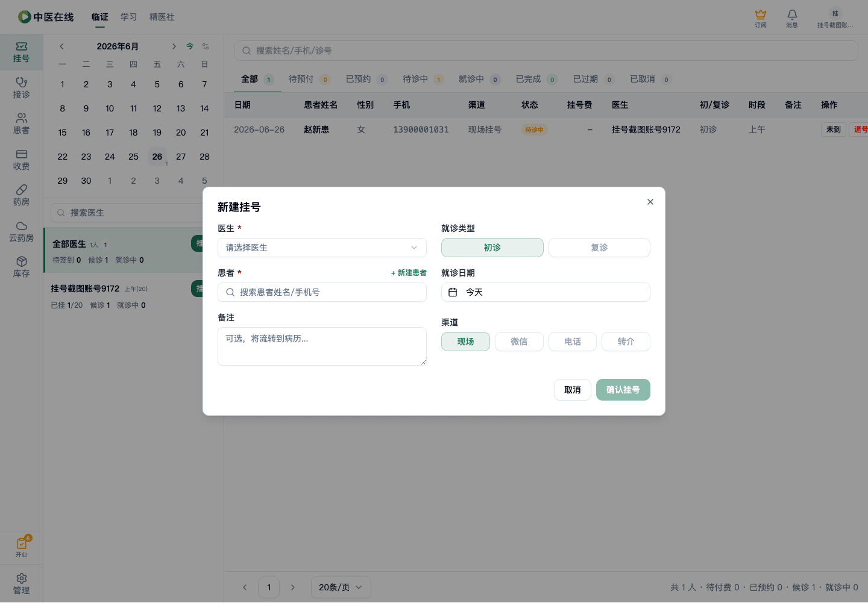The image size is (868, 603).
Task: Select the 待诊中 status tab
Action: point(423,79)
